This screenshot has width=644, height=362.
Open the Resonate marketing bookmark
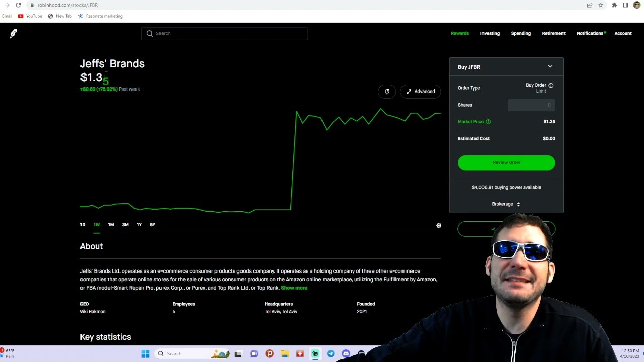click(x=100, y=16)
